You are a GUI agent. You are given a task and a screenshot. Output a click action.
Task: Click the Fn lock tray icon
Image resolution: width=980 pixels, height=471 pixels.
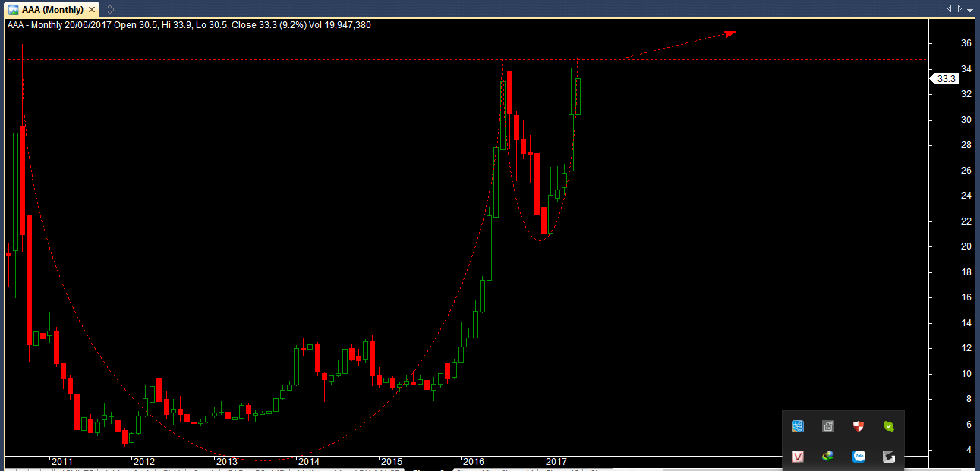click(x=828, y=426)
